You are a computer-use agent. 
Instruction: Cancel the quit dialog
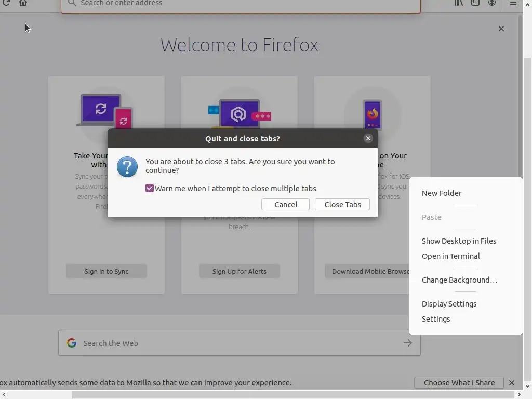click(285, 205)
